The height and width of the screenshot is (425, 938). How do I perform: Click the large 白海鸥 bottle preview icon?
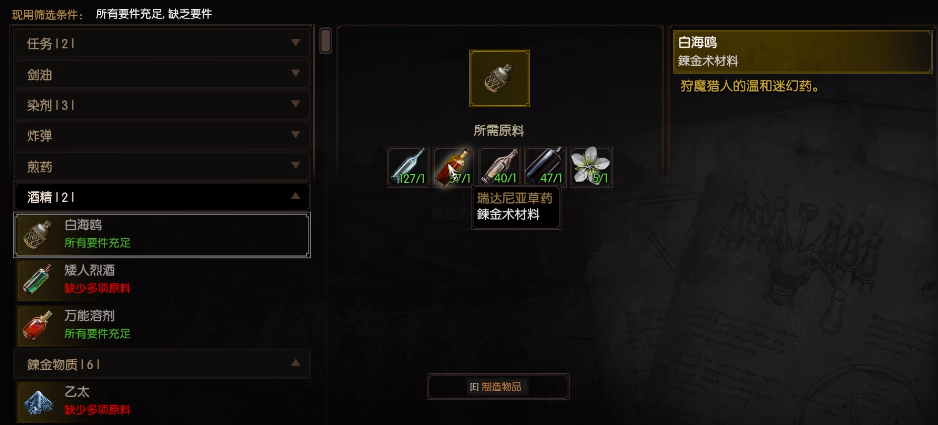[x=500, y=78]
